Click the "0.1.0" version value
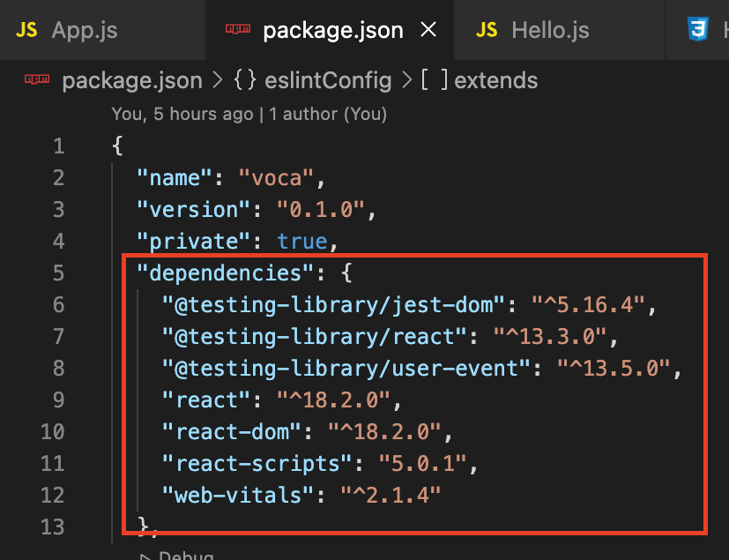 [x=321, y=210]
